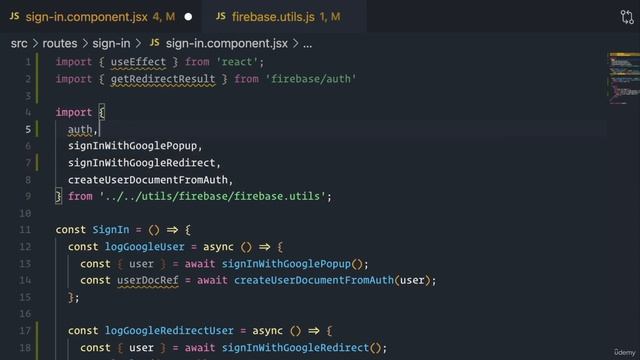Click 'userDocRef' variable on line 14

pos(148,280)
